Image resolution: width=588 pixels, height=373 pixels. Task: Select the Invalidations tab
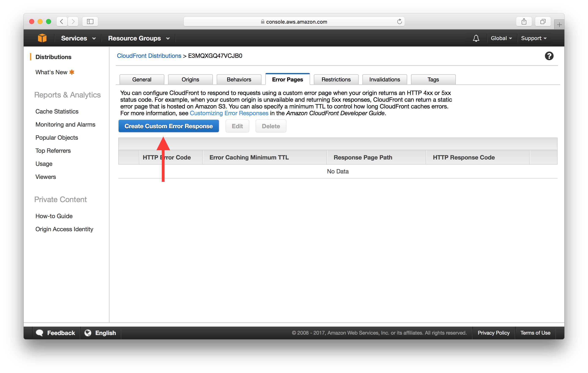pos(384,80)
